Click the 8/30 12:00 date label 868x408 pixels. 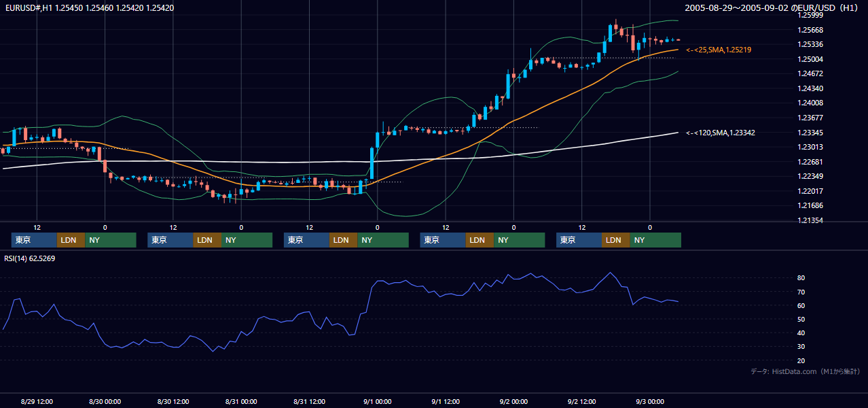click(173, 402)
